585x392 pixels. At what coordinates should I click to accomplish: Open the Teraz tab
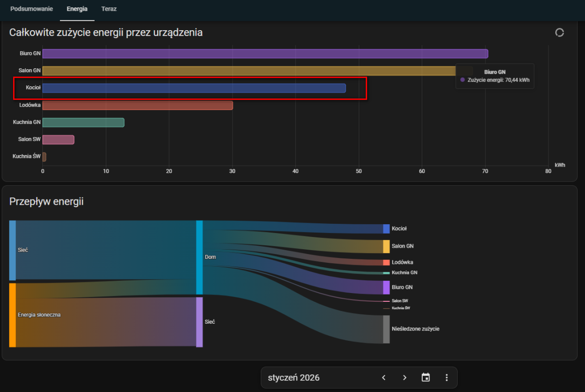109,9
